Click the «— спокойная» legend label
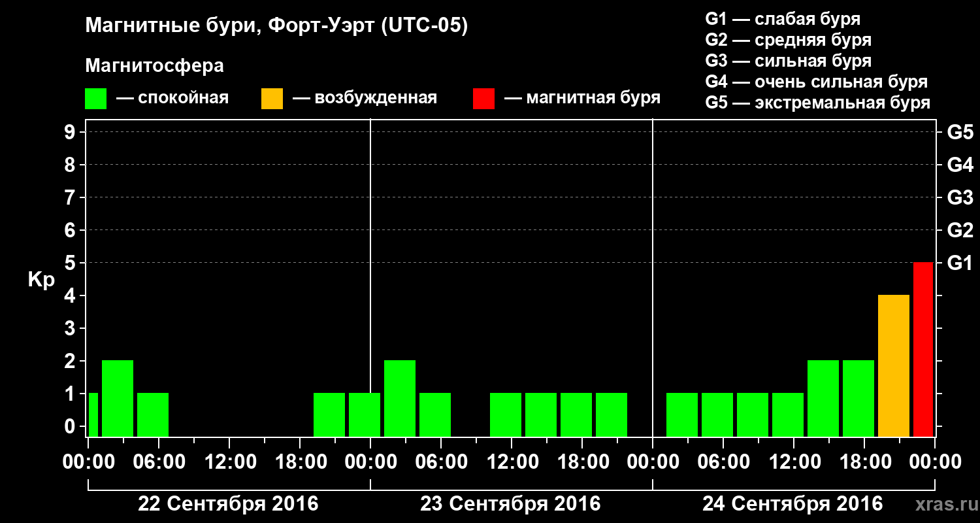 pos(172,98)
